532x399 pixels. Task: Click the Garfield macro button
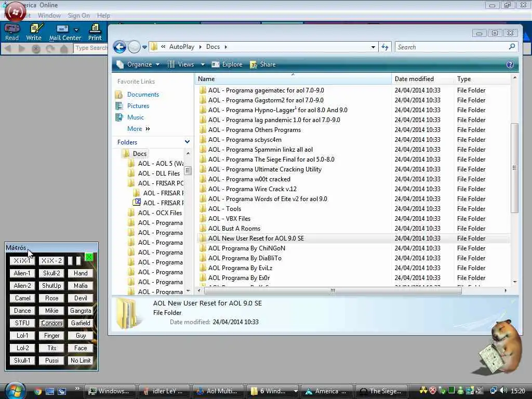[81, 323]
